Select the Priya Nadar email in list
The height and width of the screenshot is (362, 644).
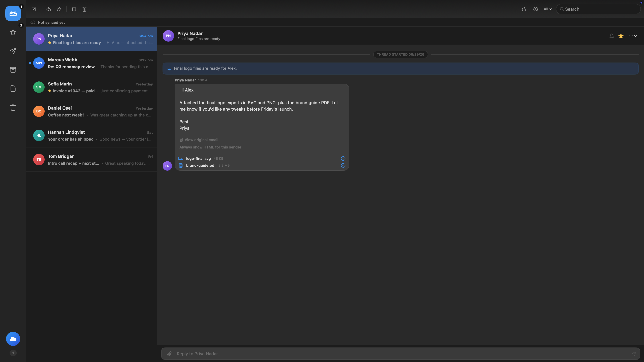[x=92, y=39]
